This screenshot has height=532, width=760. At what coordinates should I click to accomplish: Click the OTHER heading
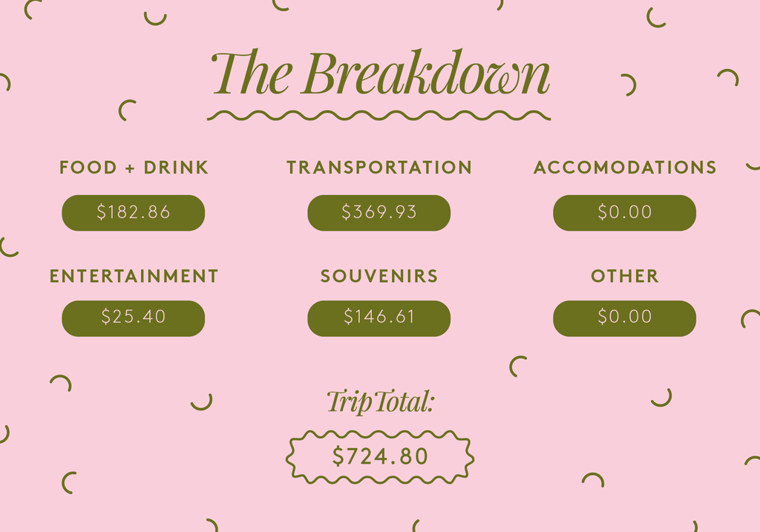coord(625,276)
